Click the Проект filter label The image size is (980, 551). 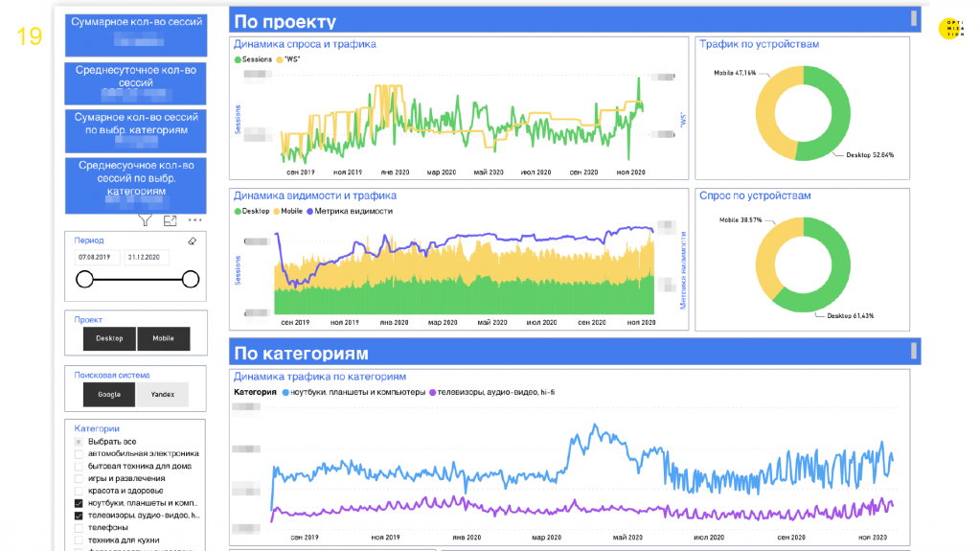tap(88, 320)
